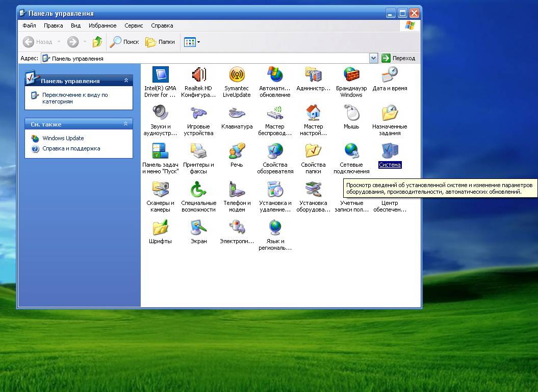Open Брандмауэр Windows icon
Viewport: 538px width, 392px height.
coord(351,75)
